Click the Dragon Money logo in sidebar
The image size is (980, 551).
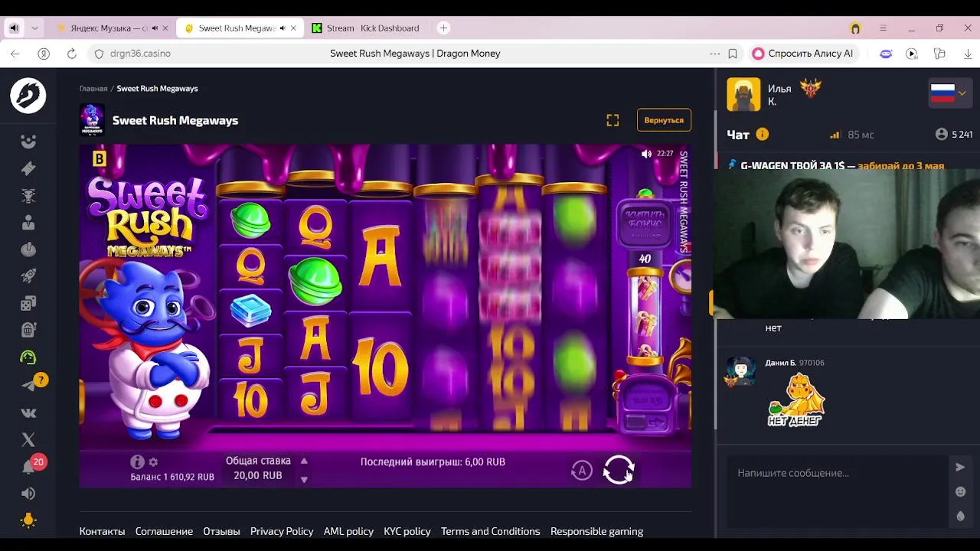(28, 96)
